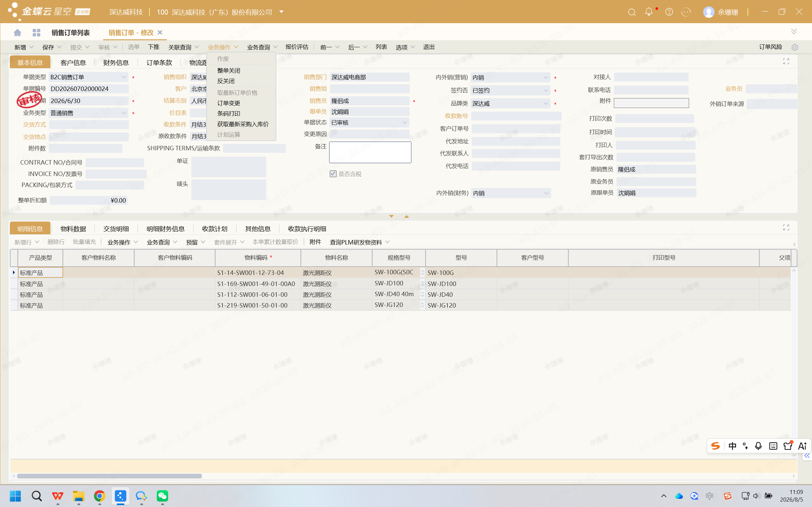Click the 备注 text area
The height and width of the screenshot is (507, 812).
370,153
